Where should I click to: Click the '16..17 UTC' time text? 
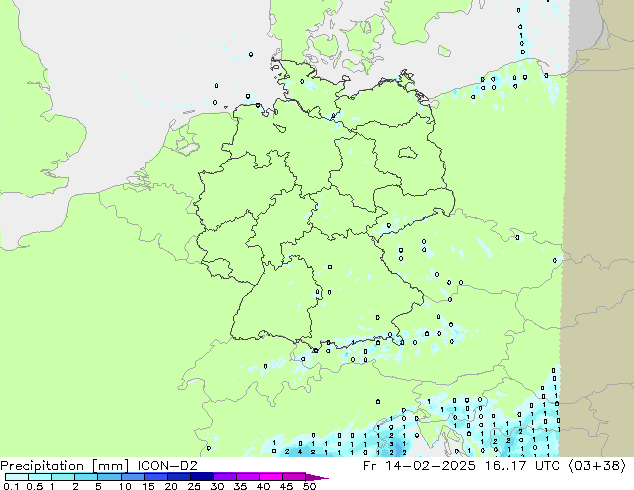[x=523, y=466]
